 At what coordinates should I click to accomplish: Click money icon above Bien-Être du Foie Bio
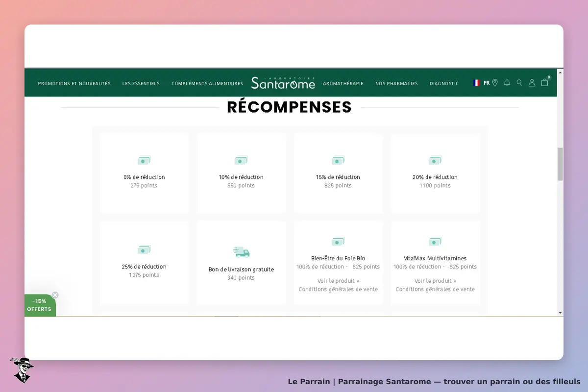(338, 241)
